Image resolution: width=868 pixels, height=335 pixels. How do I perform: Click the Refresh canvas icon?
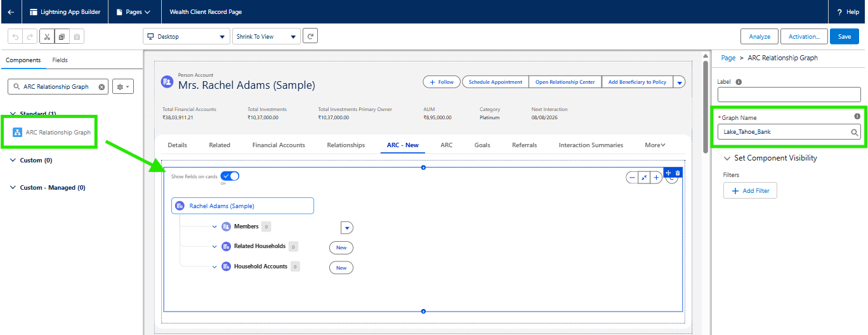point(310,37)
